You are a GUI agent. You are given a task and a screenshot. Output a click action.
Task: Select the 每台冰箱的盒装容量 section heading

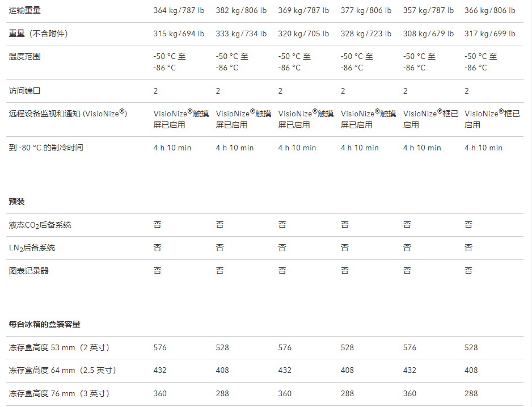pyautogui.click(x=45, y=324)
